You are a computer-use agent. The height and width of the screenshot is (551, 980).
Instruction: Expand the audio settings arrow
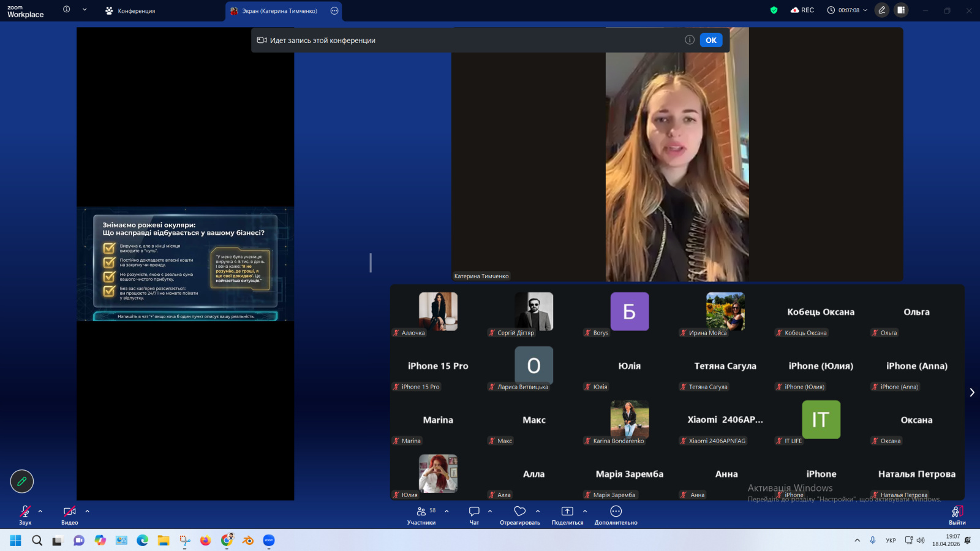(x=40, y=511)
